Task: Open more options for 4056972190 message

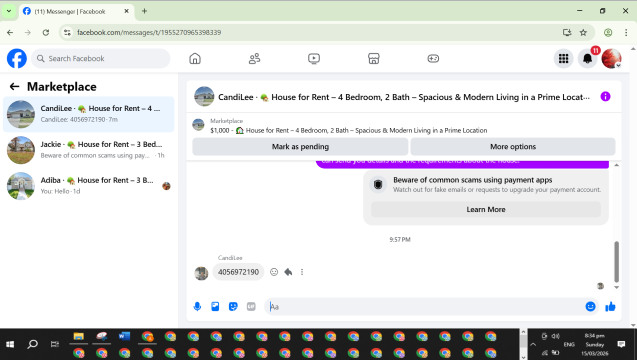Action: tap(302, 272)
